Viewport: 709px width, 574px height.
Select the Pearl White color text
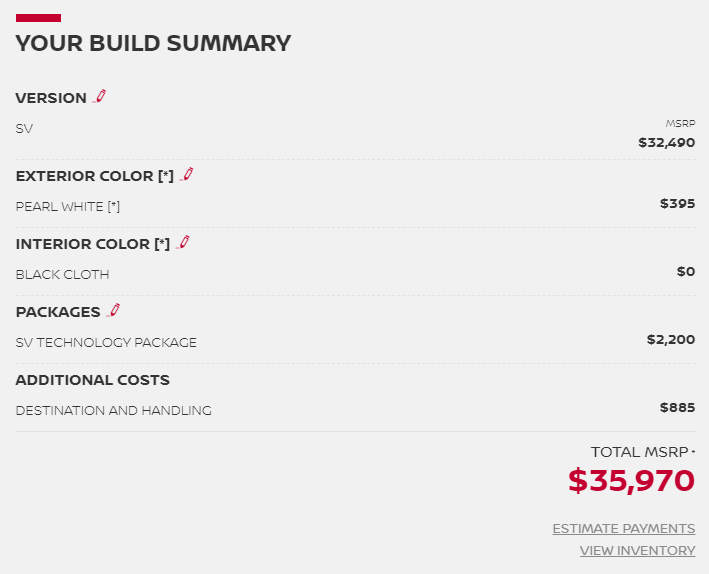[x=68, y=206]
